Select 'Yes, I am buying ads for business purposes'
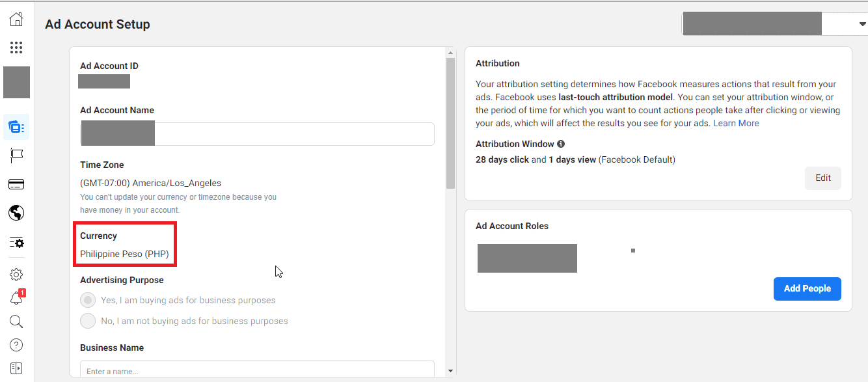The height and width of the screenshot is (382, 868). [88, 299]
